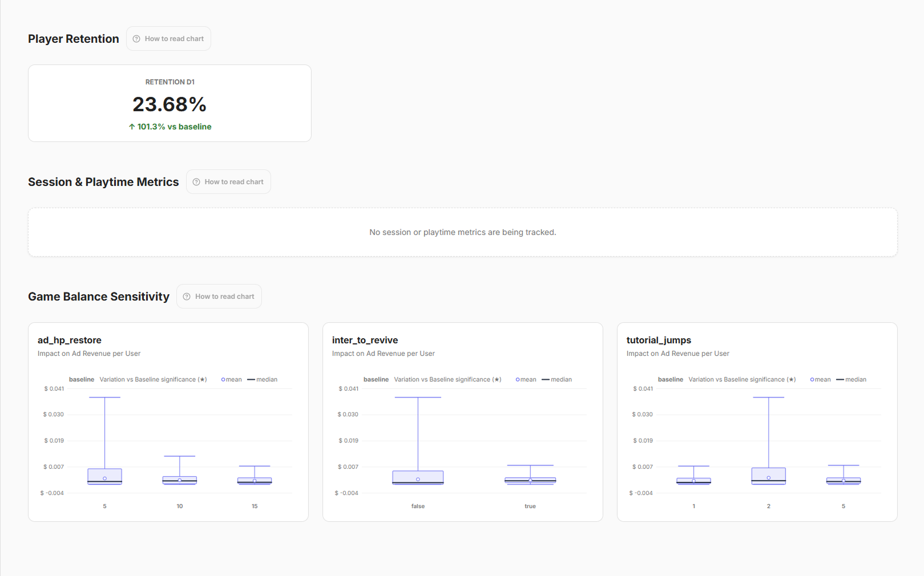Click the mean circle marker in the ad_hp_restore legend

pyautogui.click(x=223, y=380)
